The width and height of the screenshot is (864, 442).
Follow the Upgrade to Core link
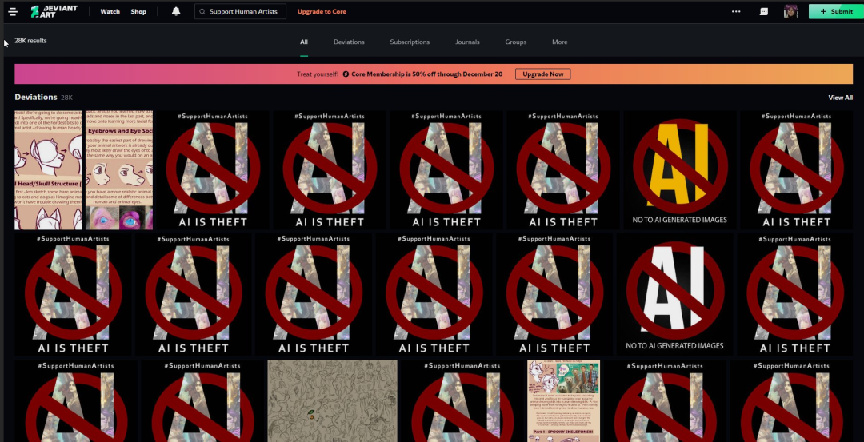pos(322,12)
